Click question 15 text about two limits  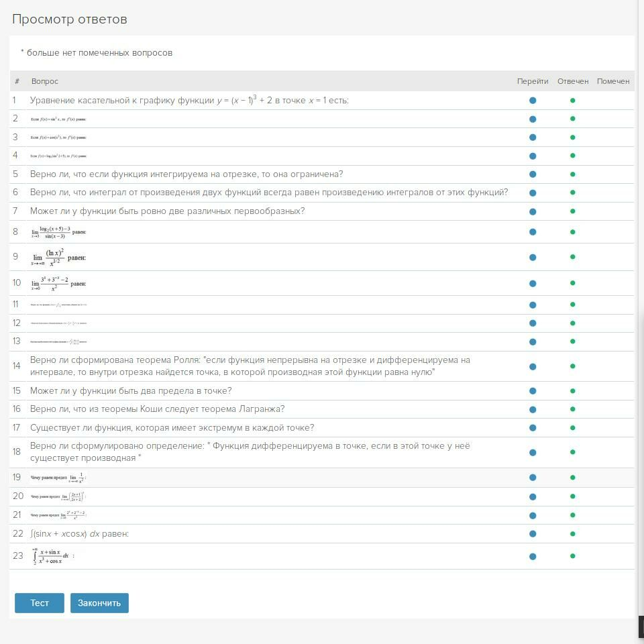(x=131, y=391)
